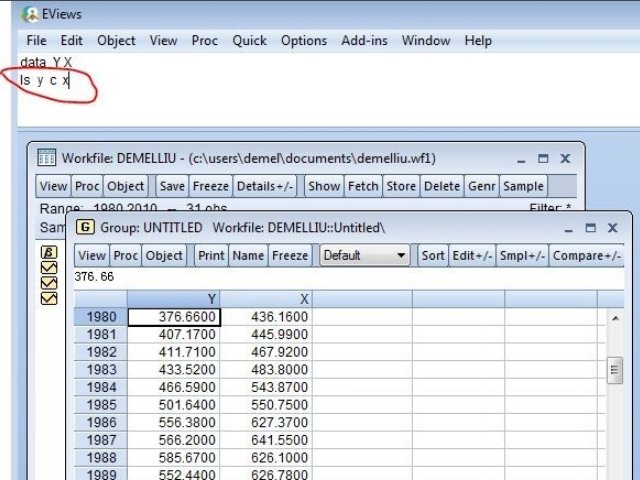Open the Add-ins menu
This screenshot has height=480, width=640.
coord(364,40)
